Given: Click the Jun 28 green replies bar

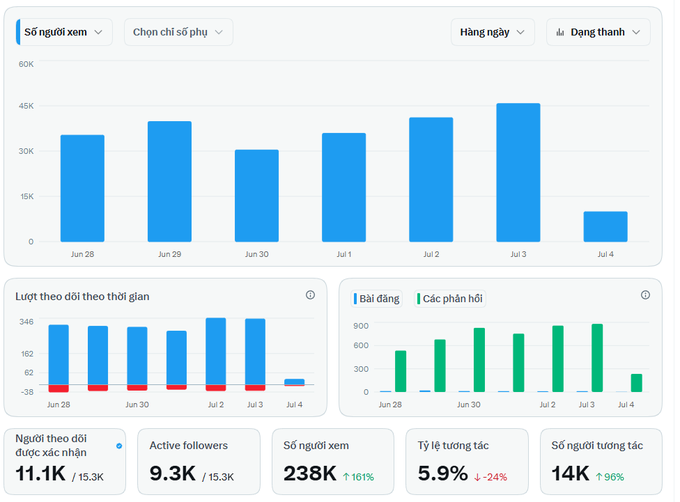Looking at the screenshot, I should click(x=401, y=372).
